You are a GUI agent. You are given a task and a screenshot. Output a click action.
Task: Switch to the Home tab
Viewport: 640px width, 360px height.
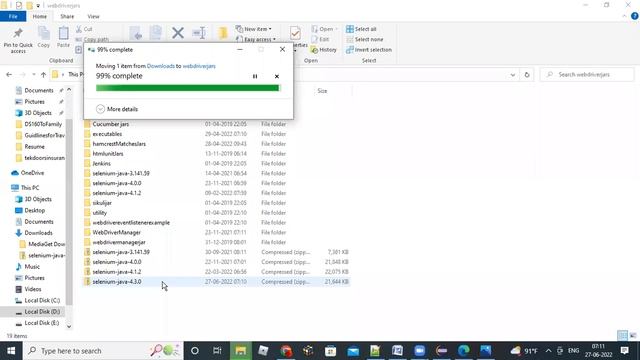(x=40, y=16)
